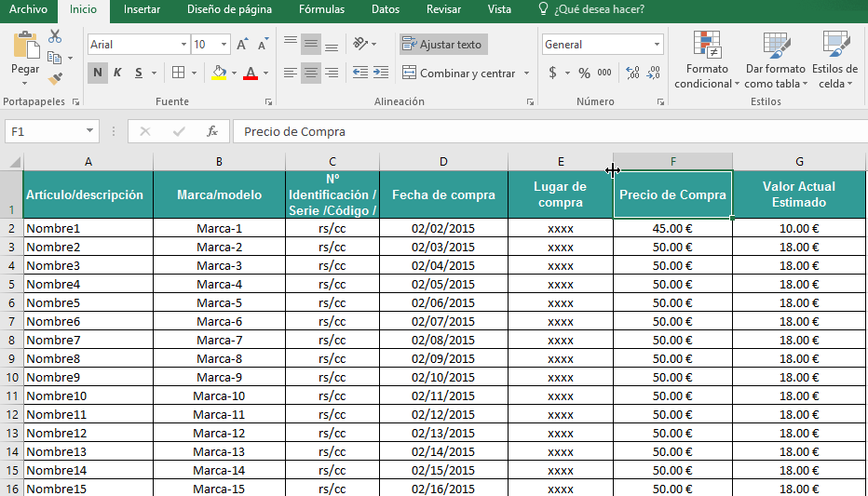Click the decrease decimals icon
This screenshot has height=496, width=868.
(x=653, y=73)
